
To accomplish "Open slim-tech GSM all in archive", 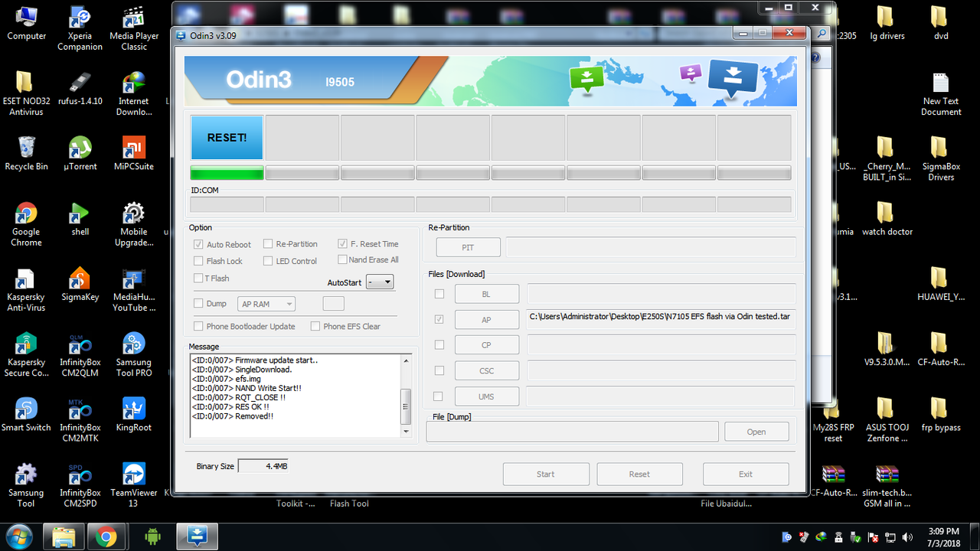I will pyautogui.click(x=887, y=485).
